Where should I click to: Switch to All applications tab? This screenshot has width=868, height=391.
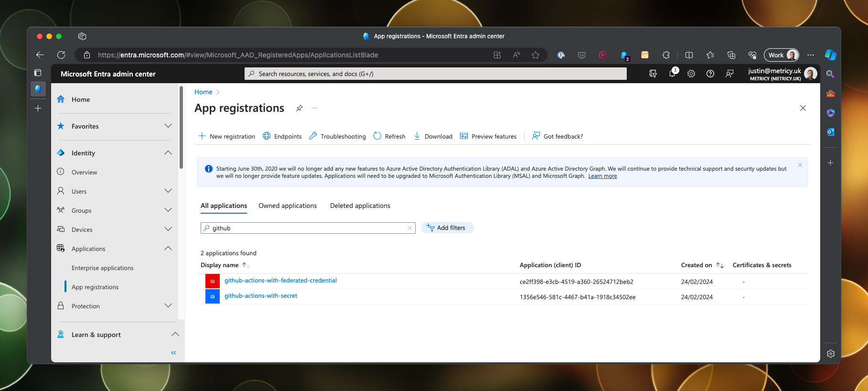click(x=224, y=206)
